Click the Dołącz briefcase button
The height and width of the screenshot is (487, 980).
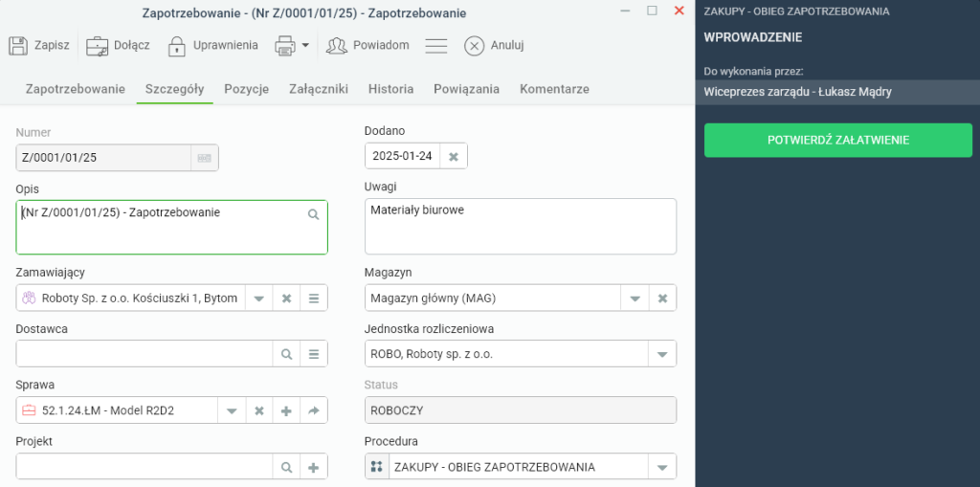[118, 45]
